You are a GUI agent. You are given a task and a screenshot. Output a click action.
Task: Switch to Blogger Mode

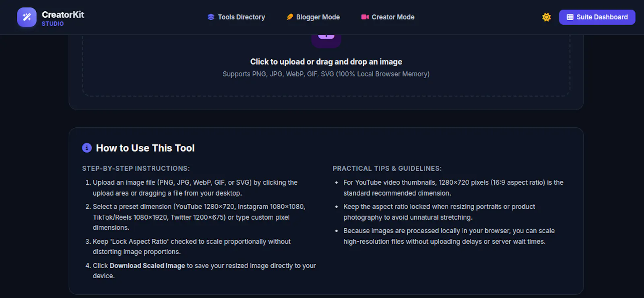313,17
